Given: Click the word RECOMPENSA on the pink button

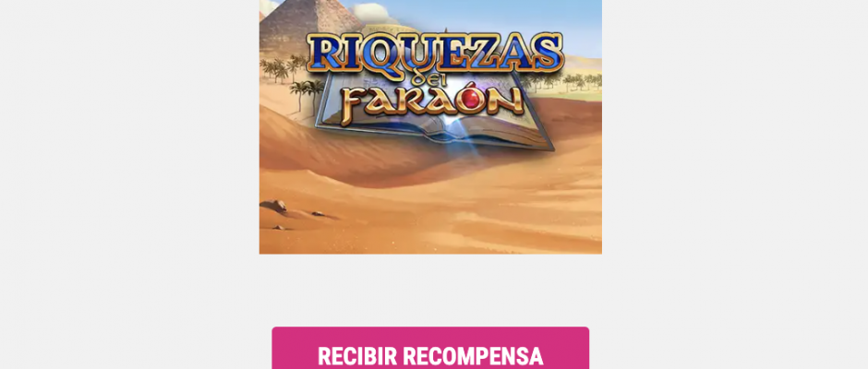Looking at the screenshot, I should [478, 357].
